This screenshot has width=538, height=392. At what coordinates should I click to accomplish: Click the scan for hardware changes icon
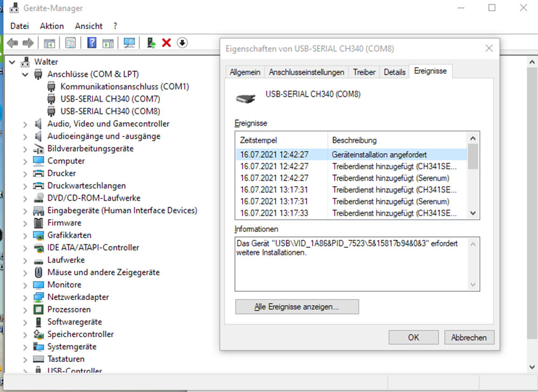click(x=129, y=43)
